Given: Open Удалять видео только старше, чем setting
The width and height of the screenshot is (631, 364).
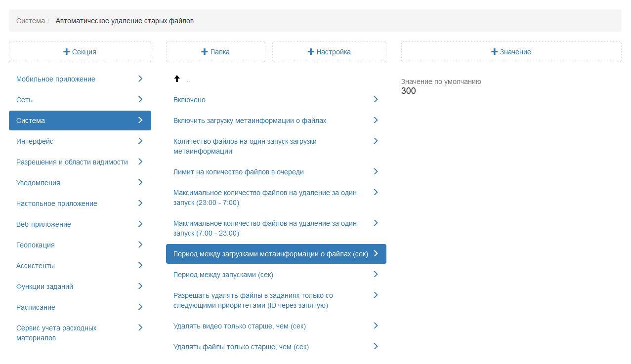Looking at the screenshot, I should point(239,326).
